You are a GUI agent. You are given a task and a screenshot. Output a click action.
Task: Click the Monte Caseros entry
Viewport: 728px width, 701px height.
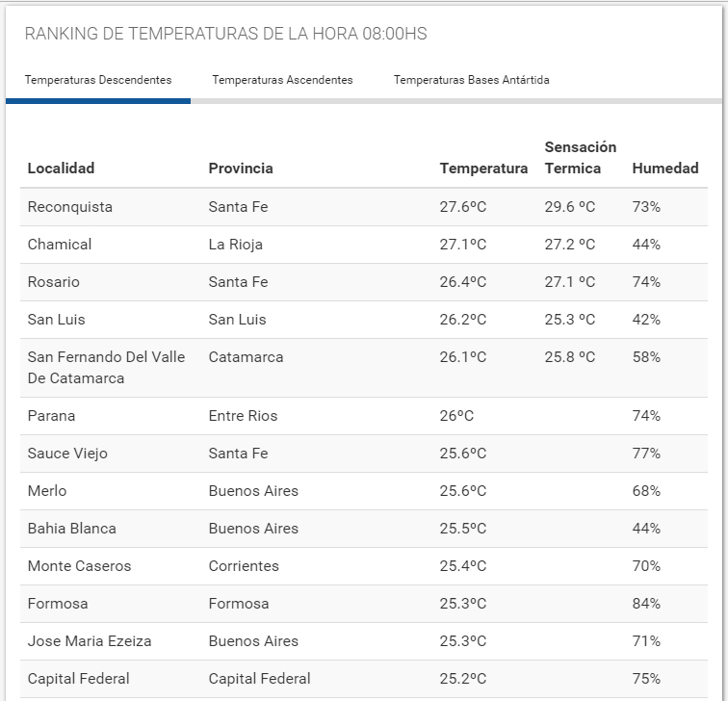79,566
